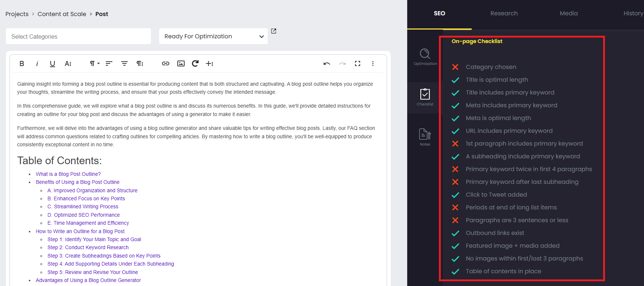Open post in new window icon

(x=274, y=31)
